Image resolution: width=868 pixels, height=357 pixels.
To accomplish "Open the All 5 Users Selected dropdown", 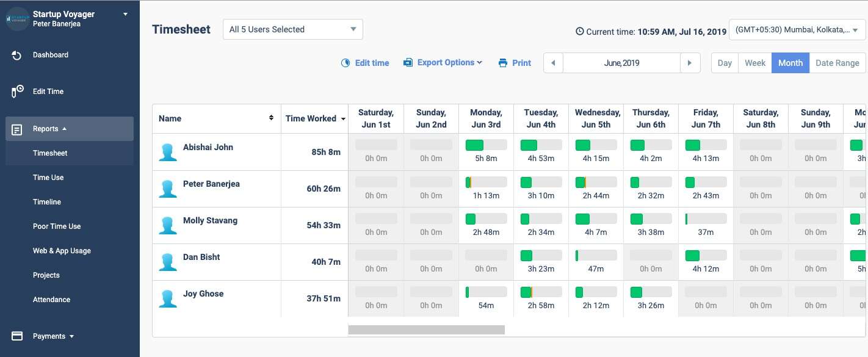I will click(x=292, y=29).
